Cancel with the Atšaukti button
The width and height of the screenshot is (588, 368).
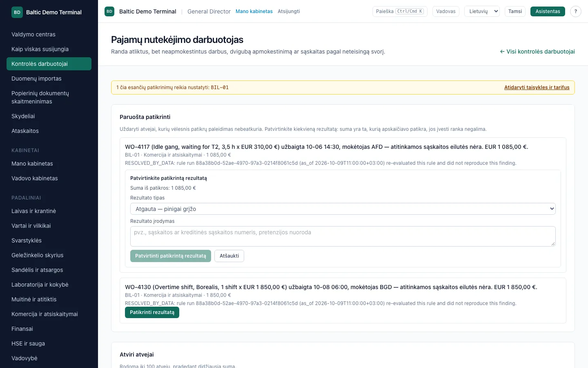pyautogui.click(x=229, y=256)
